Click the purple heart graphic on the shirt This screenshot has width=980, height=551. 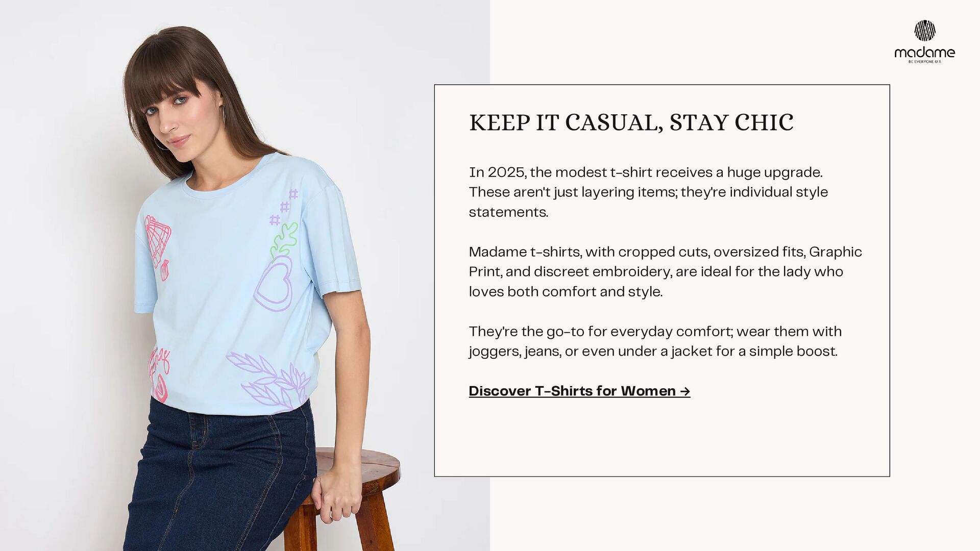tap(274, 284)
